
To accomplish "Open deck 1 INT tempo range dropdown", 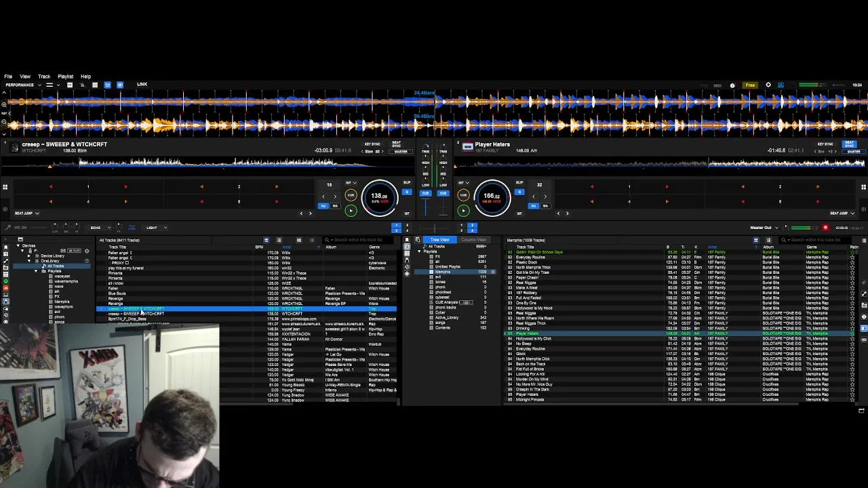I will coord(351,183).
